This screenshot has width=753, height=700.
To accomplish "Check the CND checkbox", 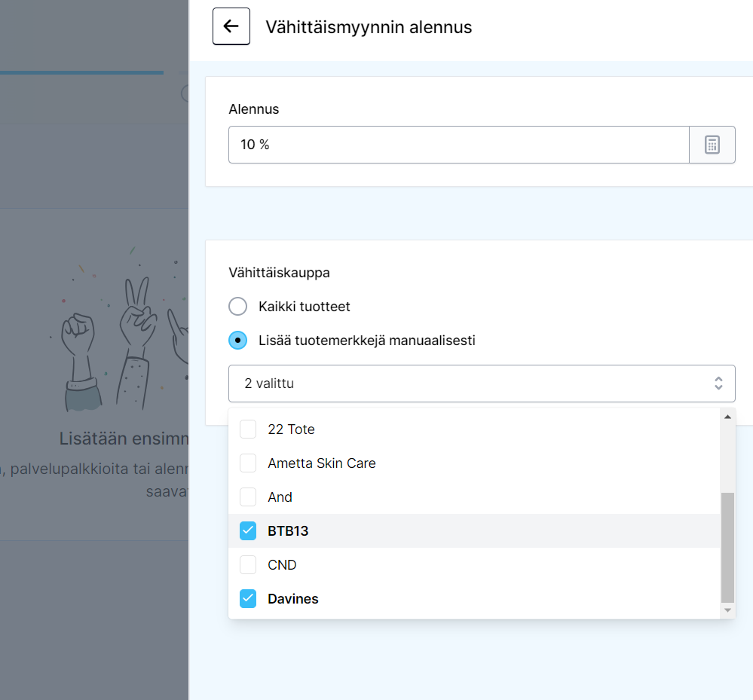I will pyautogui.click(x=248, y=564).
